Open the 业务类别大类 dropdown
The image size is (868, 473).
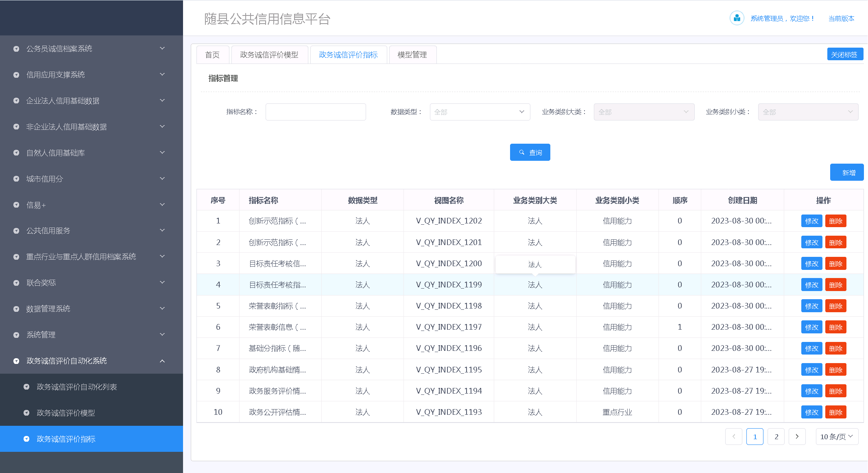(644, 112)
